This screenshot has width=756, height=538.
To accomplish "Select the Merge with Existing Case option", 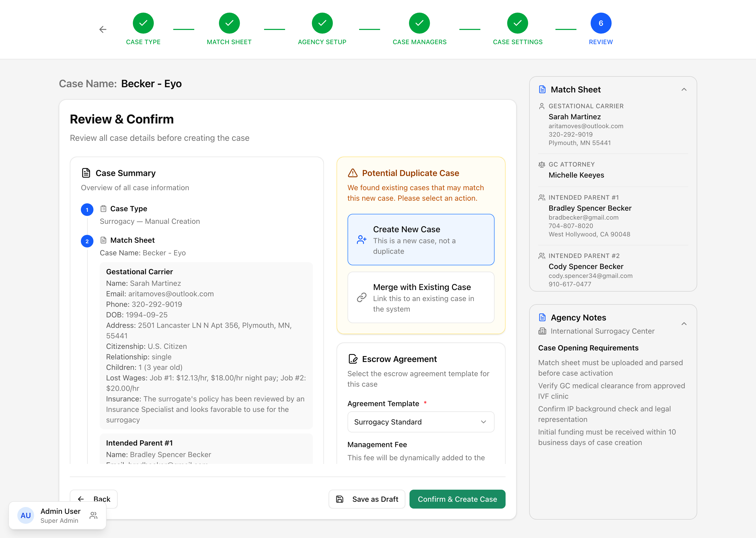I will point(421,297).
